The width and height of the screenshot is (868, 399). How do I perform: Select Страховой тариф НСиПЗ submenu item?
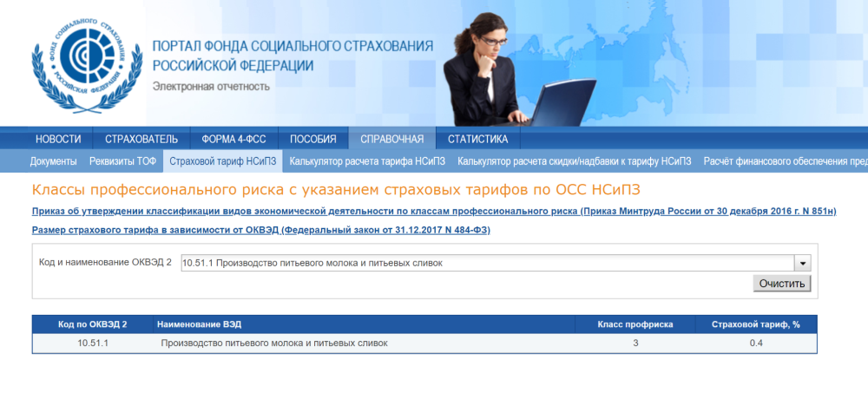pyautogui.click(x=223, y=161)
